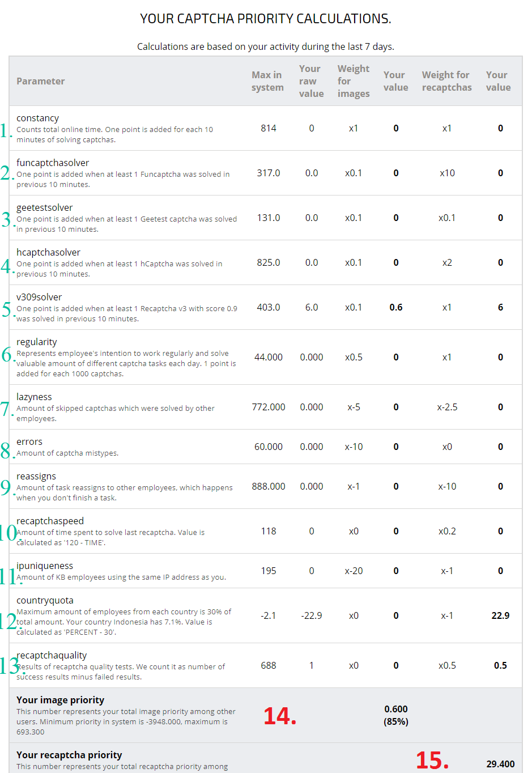Click the 'v309solver' parameter title
532x773 pixels.
[39, 297]
